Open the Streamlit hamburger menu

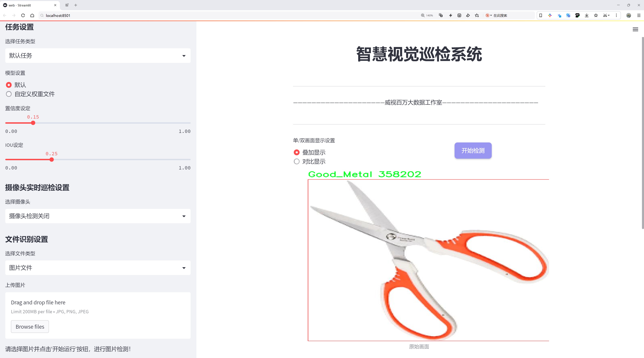pyautogui.click(x=635, y=30)
